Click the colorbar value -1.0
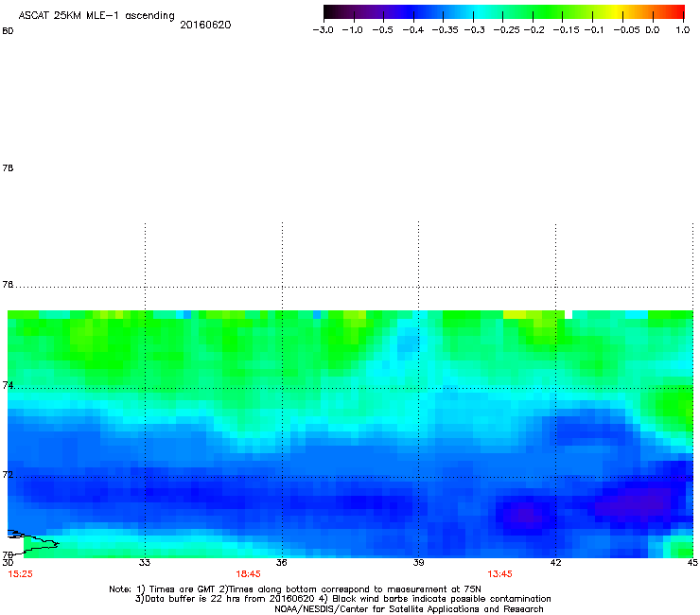Screen dimensions: 700x615 (352, 30)
